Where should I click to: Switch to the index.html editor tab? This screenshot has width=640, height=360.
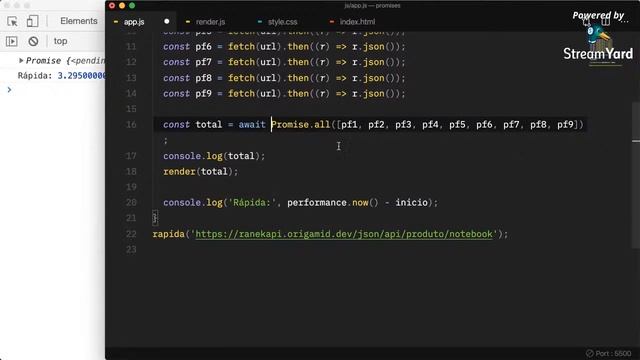[357, 22]
